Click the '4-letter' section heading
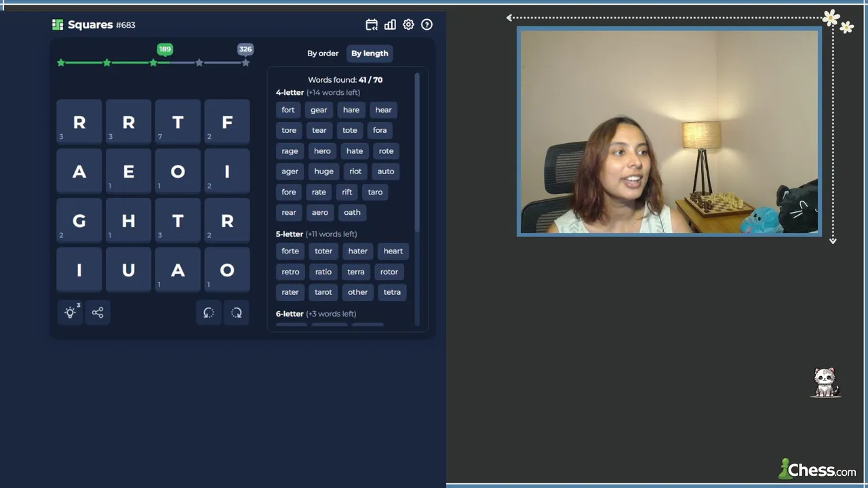Viewport: 868px width, 488px height. (290, 92)
